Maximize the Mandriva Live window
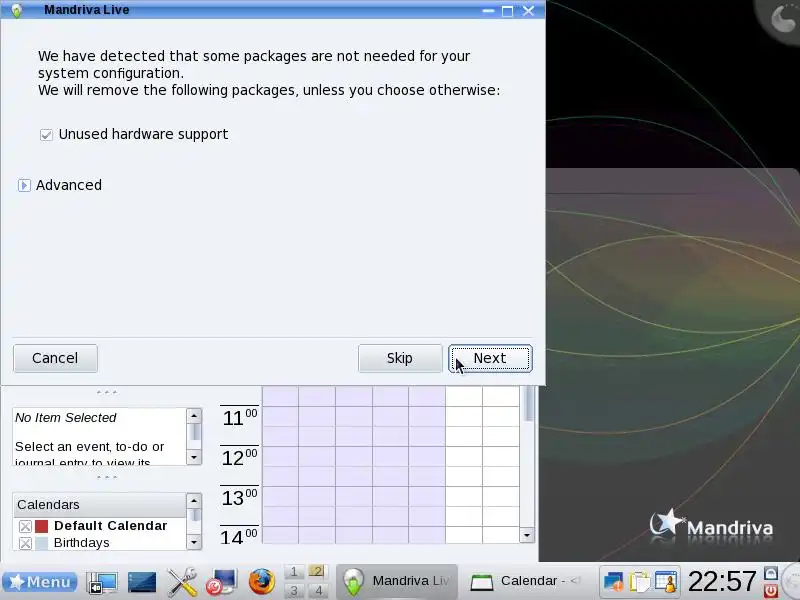 coord(508,11)
